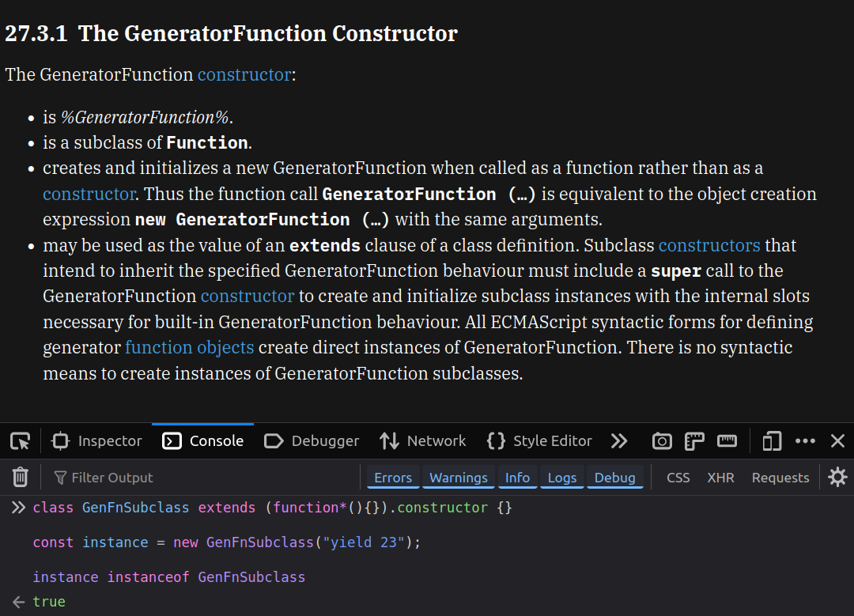Open the devtools three-dot options menu
854x616 pixels.
[805, 441]
